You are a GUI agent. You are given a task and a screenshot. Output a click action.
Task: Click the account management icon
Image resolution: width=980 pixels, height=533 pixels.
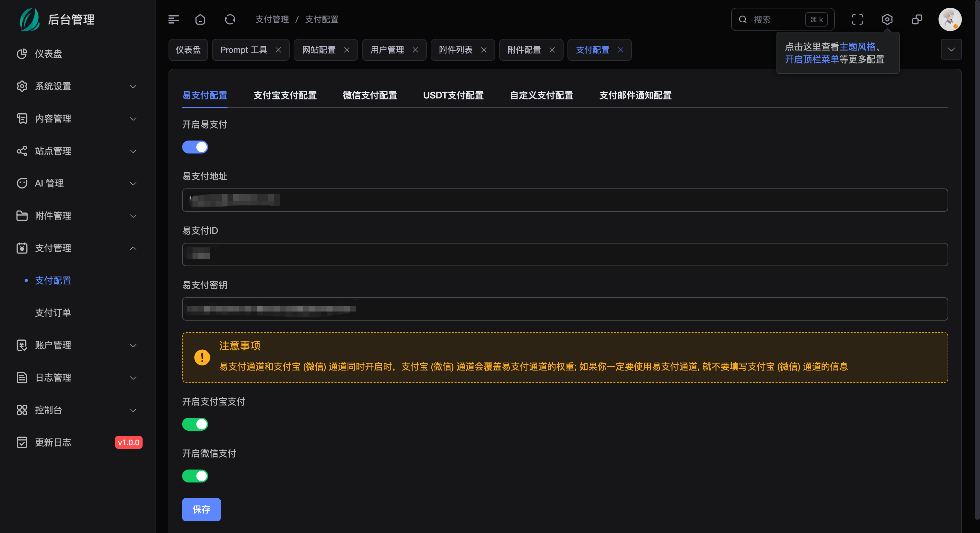[22, 345]
